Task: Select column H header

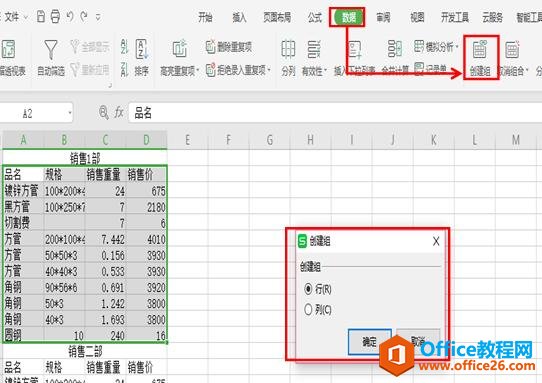Action: click(310, 140)
